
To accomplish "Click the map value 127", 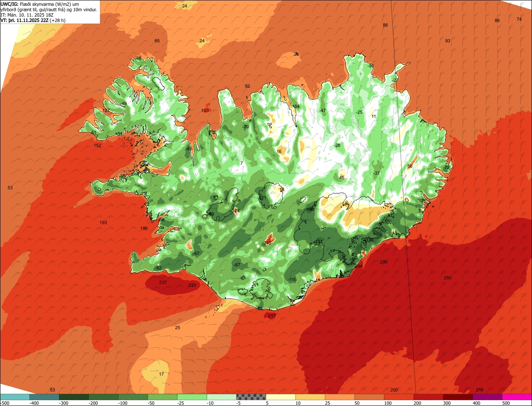I will pos(106,110).
